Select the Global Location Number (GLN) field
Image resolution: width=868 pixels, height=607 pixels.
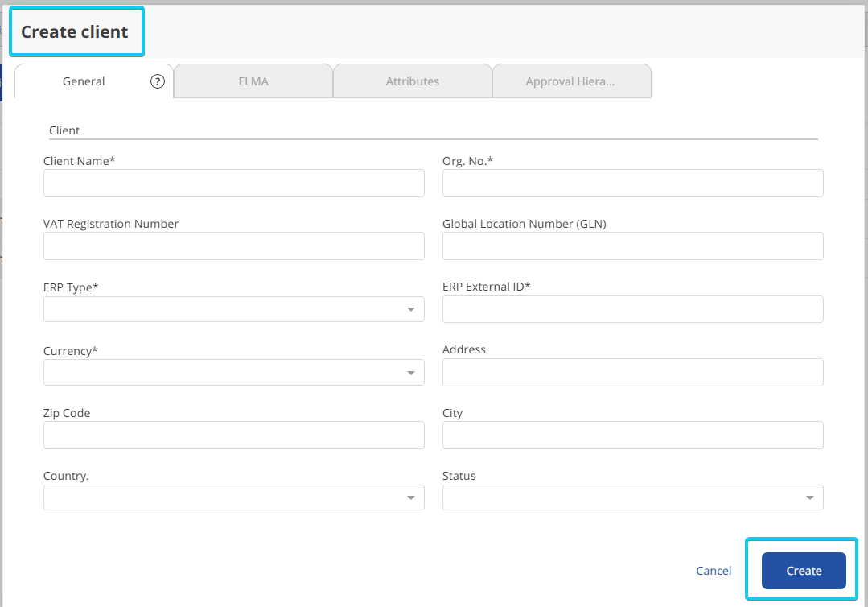(633, 246)
